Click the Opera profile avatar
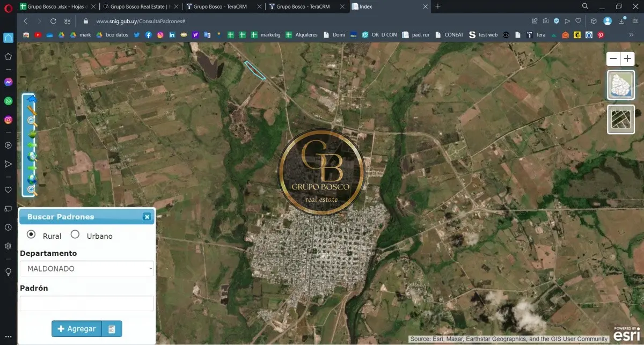This screenshot has height=345, width=644. coord(608,21)
